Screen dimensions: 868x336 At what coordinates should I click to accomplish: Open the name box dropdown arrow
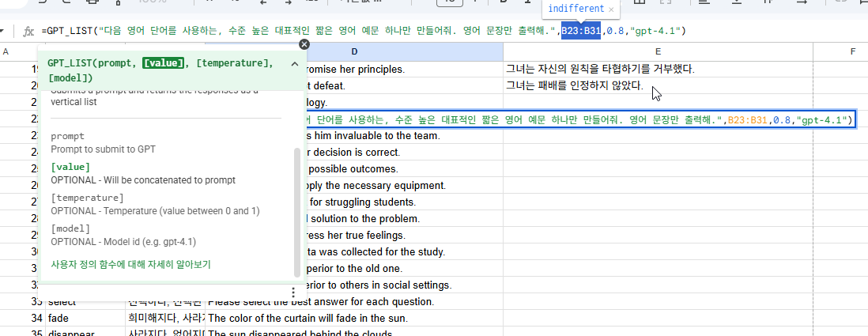pyautogui.click(x=3, y=31)
